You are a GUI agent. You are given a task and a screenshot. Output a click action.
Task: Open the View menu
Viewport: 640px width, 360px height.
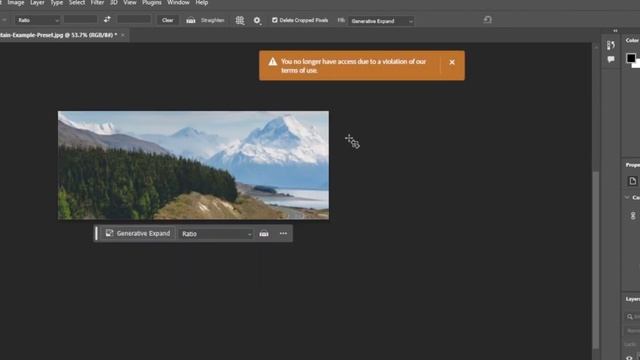point(130,2)
